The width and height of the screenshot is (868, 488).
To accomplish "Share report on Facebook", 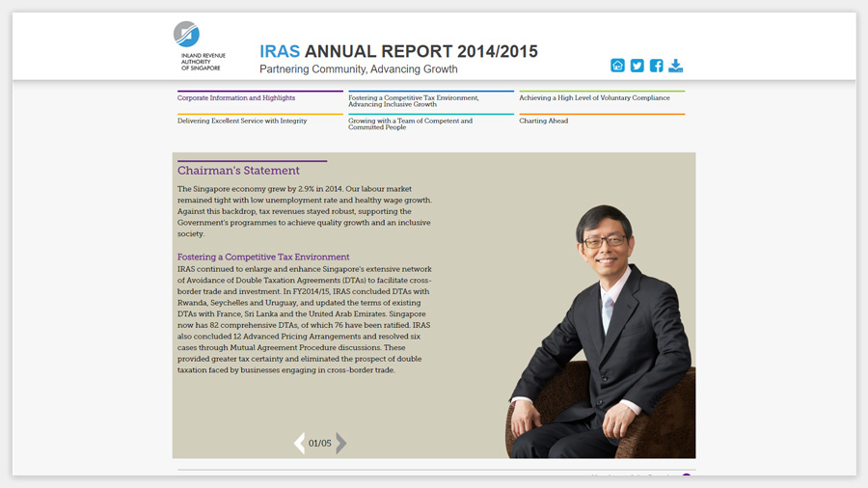I will [656, 66].
